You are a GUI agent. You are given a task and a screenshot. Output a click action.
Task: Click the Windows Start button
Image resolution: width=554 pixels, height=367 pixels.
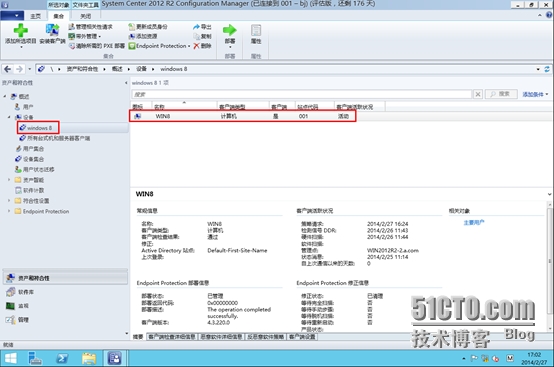coord(10,359)
